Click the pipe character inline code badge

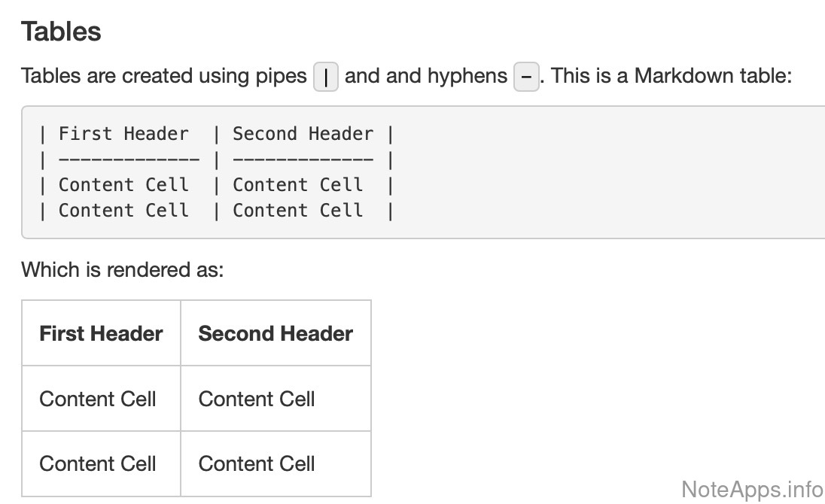(325, 77)
